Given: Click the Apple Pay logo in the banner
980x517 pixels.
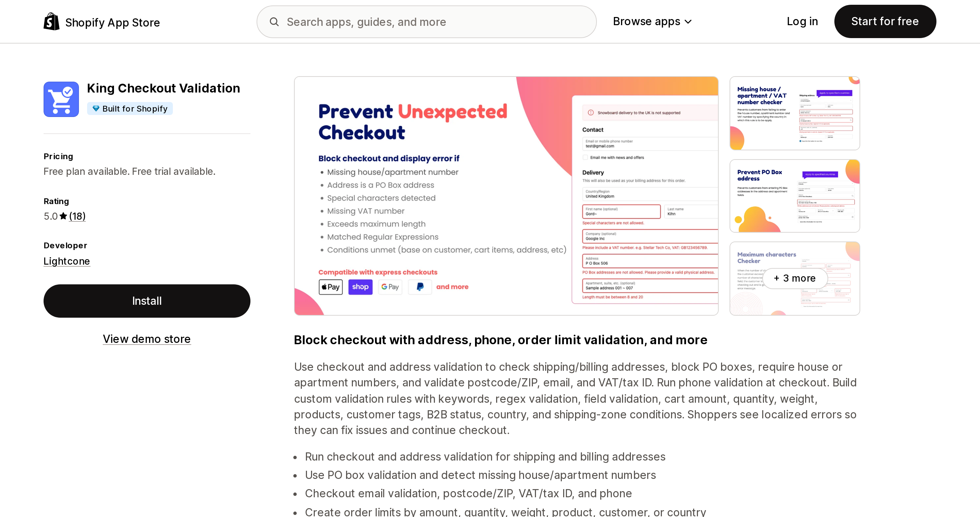Looking at the screenshot, I should (x=331, y=287).
